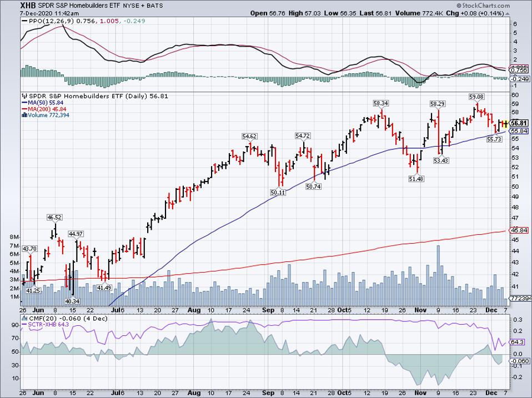Viewport: 532px width, 398px height.
Task: Click the 58.29 high price label
Action: [438, 104]
